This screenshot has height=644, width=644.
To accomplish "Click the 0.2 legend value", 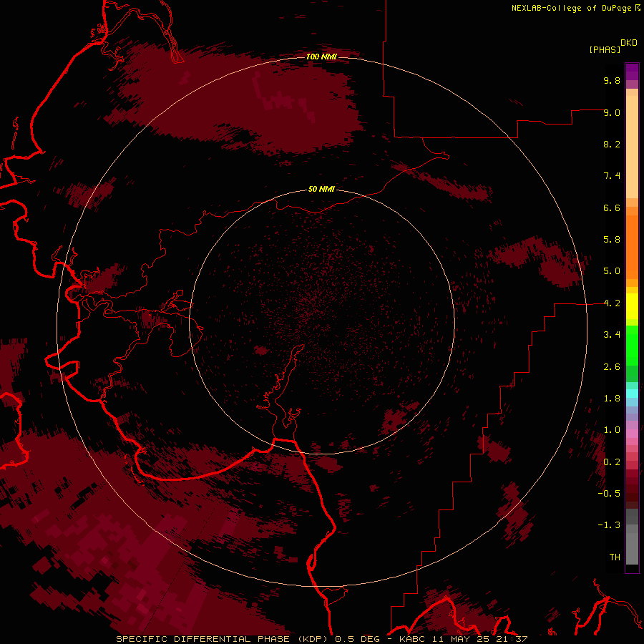I will pyautogui.click(x=612, y=462).
